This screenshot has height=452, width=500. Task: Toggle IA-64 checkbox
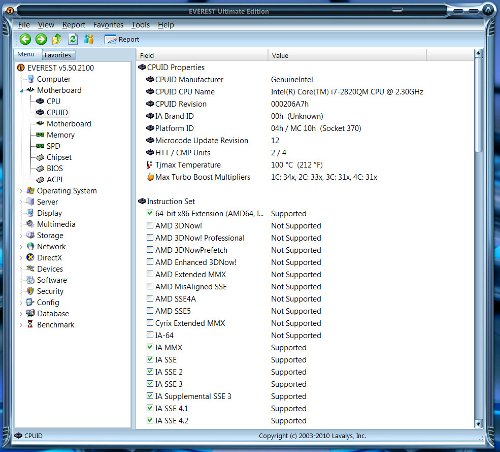(x=150, y=335)
